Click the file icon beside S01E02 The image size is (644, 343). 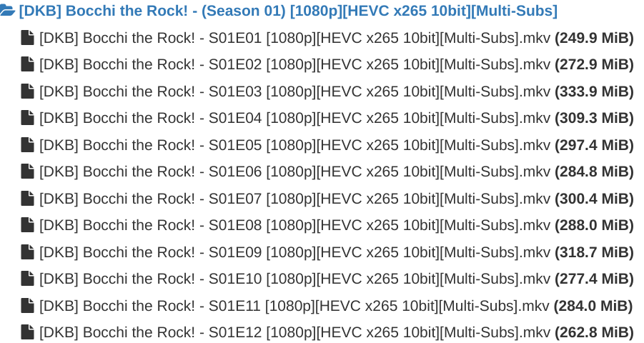coord(28,64)
